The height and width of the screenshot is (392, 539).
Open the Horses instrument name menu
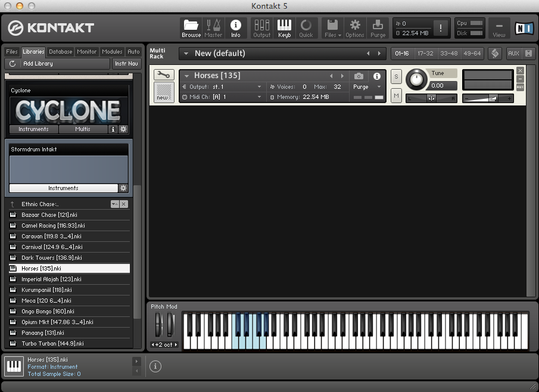[186, 76]
